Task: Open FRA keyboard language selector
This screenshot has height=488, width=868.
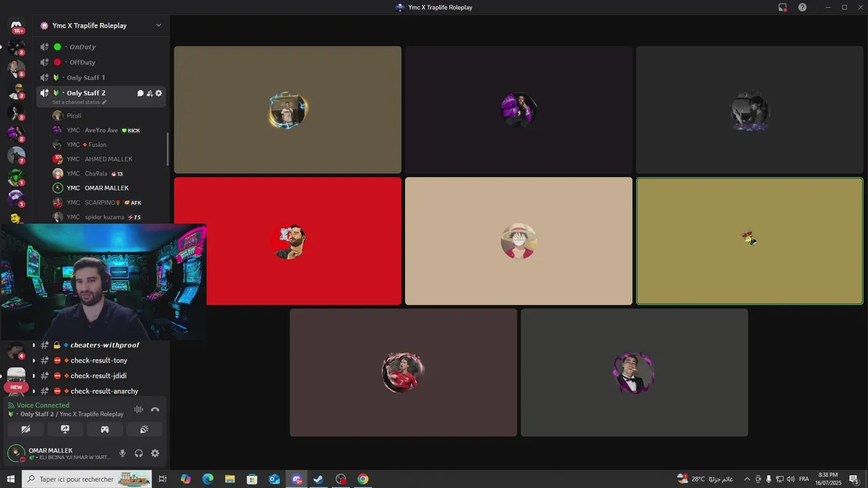Action: pyautogui.click(x=804, y=479)
